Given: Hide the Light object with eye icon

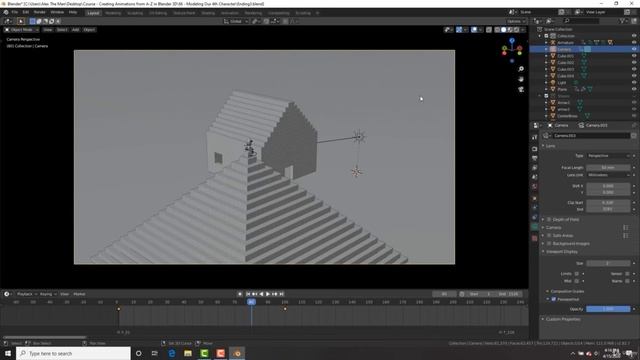Looking at the screenshot, I should (x=634, y=82).
